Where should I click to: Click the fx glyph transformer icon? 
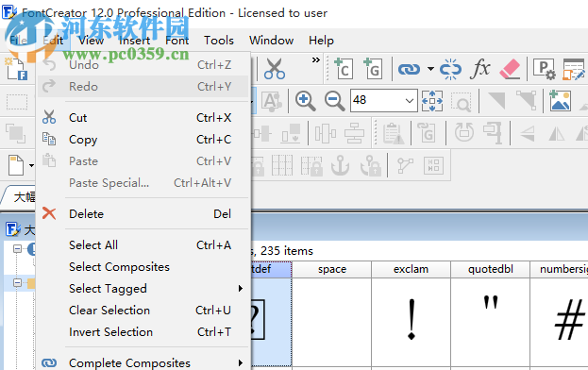479,69
